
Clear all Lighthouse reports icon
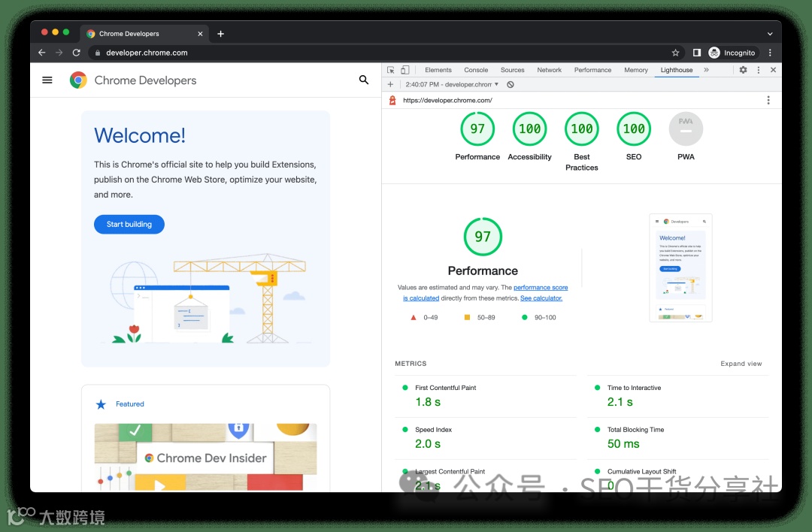coord(510,84)
